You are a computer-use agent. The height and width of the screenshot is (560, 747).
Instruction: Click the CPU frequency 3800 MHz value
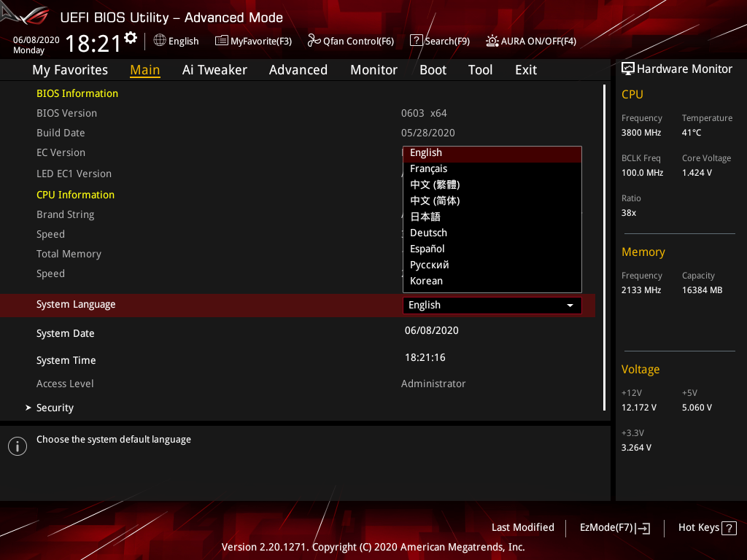(x=640, y=133)
